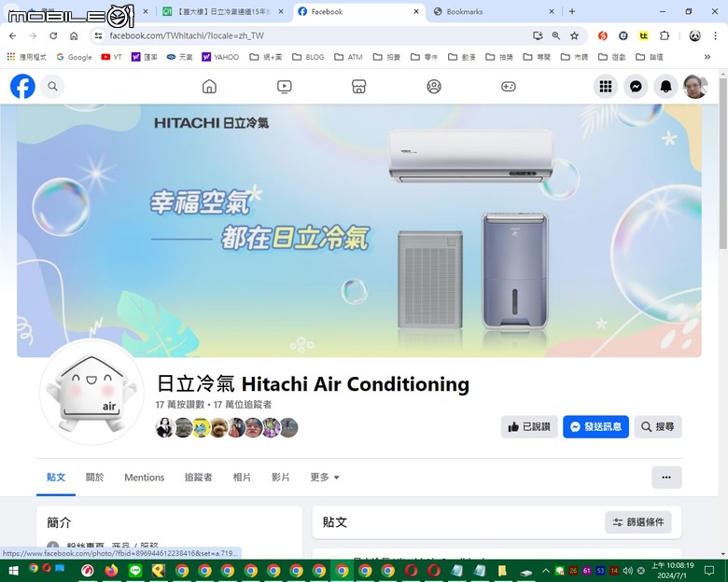Image resolution: width=728 pixels, height=582 pixels.
Task: Open the Facebook logo home link
Action: 22,87
